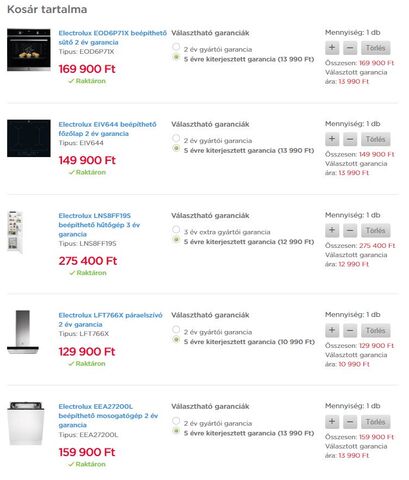
Task: Decrease quantity of EEA27200L dishwasher
Action: pos(350,422)
